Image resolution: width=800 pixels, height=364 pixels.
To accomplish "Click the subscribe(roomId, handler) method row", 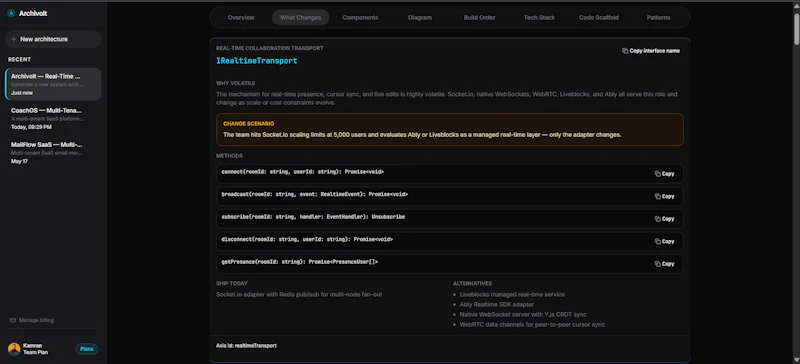I will point(449,219).
